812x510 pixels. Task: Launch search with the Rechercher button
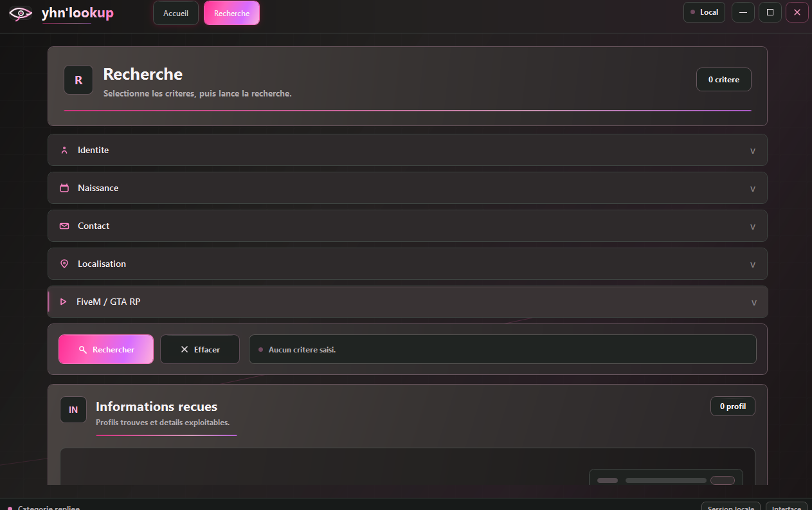point(106,349)
